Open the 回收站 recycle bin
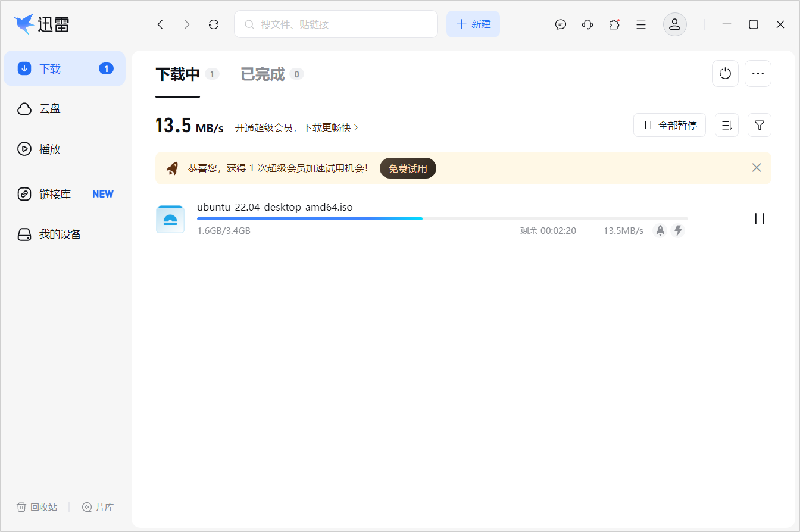The height and width of the screenshot is (532, 800). coord(37,507)
